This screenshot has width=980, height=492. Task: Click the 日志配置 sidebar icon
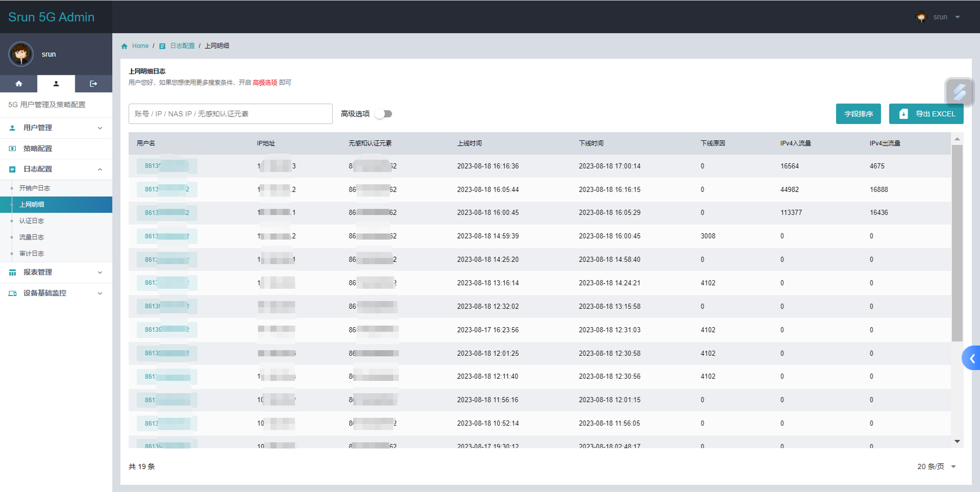tap(12, 169)
